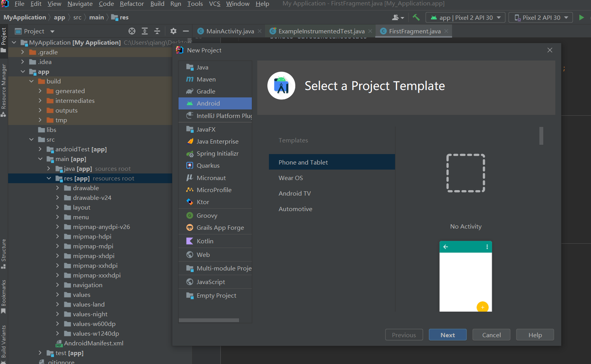Open the VCS menu

(x=215, y=4)
